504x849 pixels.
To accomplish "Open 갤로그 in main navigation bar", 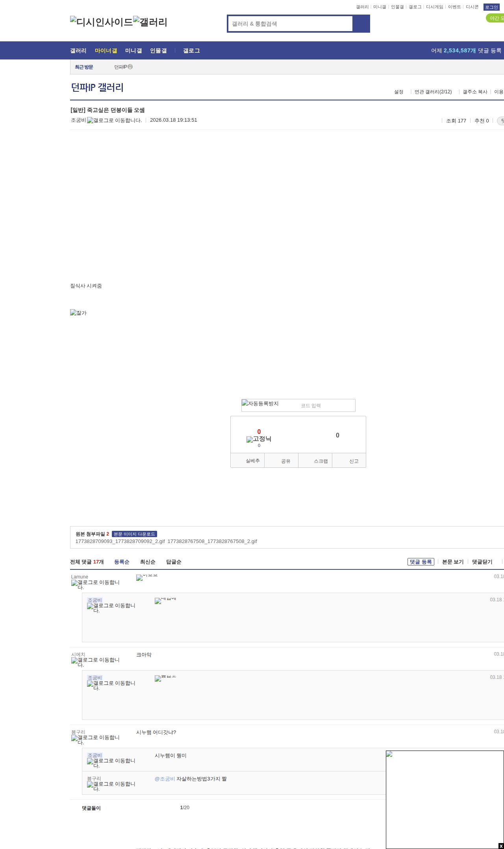I will [191, 51].
